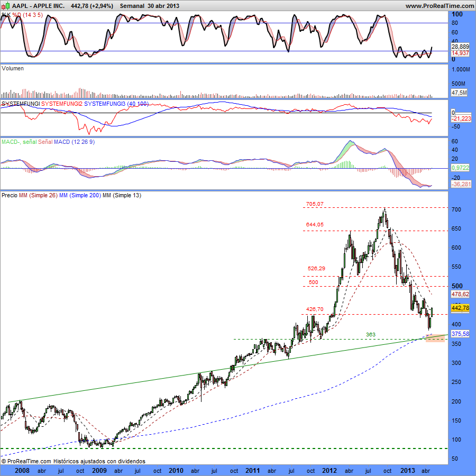Click the MM (Simple 26) legend label
This screenshot has width=476, height=476.
click(38, 195)
